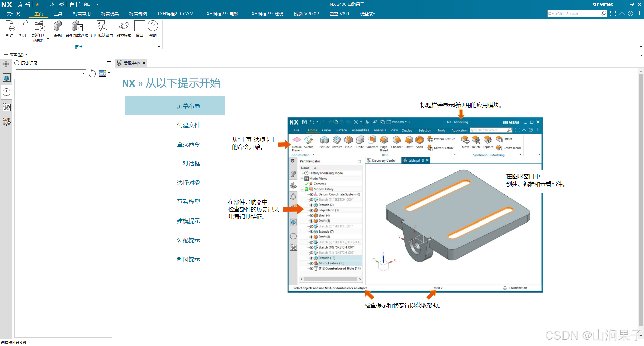Open the 标准 group options arrow
644x346 pixels.
(x=159, y=47)
